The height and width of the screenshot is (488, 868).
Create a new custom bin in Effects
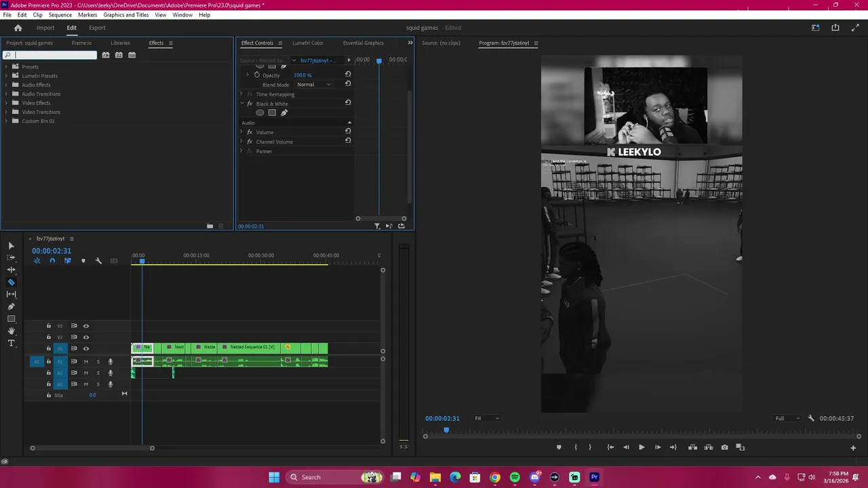click(x=210, y=226)
